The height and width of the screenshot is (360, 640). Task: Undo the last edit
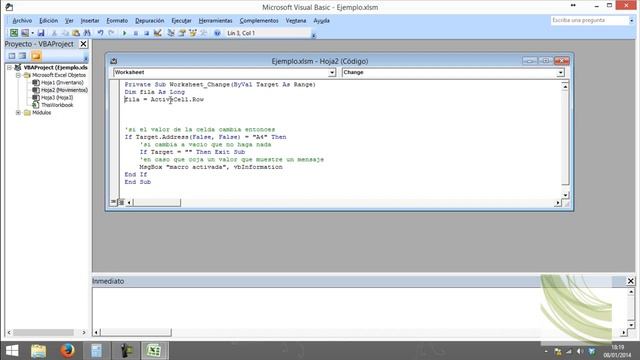click(x=100, y=33)
